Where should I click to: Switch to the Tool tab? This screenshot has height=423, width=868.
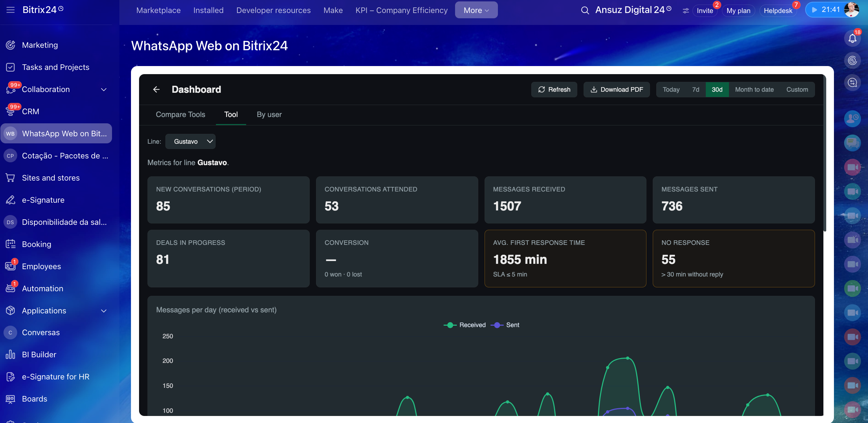coord(231,115)
